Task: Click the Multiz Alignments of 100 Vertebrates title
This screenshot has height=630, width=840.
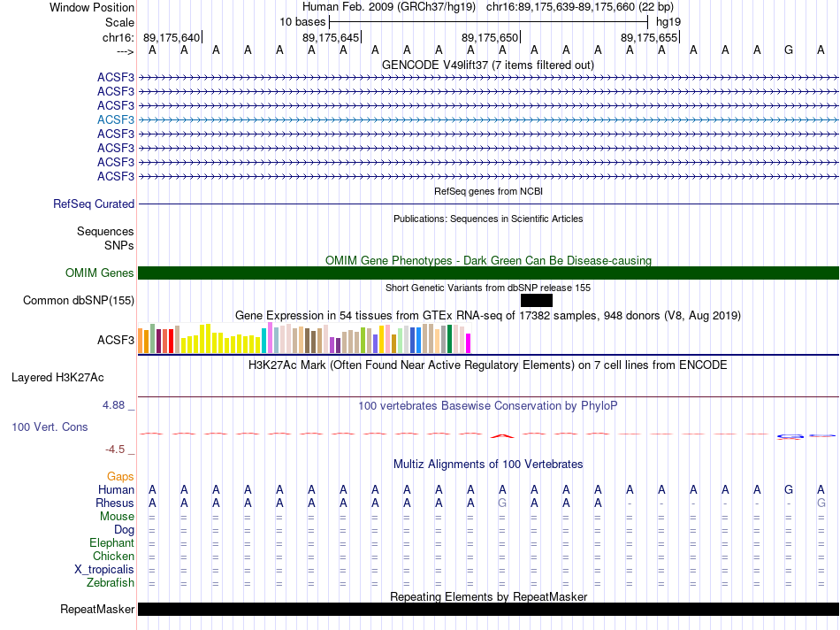Action: [487, 465]
